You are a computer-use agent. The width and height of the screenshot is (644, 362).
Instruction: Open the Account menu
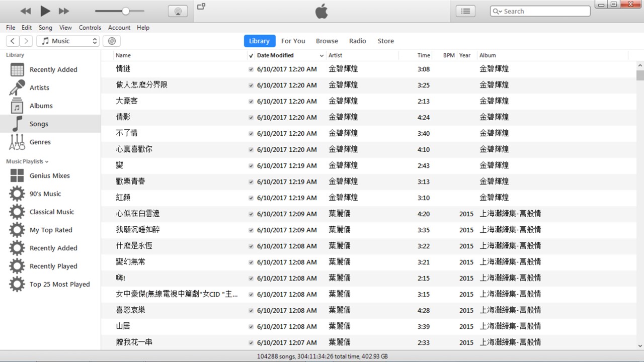click(x=119, y=28)
